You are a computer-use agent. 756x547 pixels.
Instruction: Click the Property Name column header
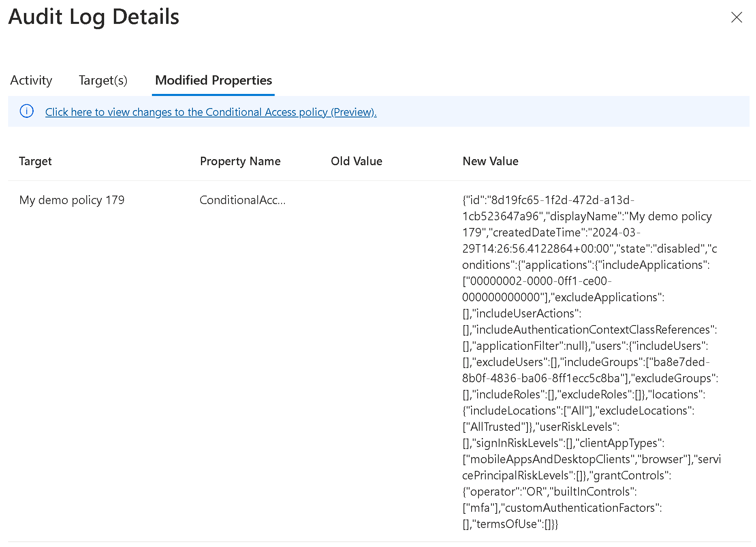[x=240, y=161]
